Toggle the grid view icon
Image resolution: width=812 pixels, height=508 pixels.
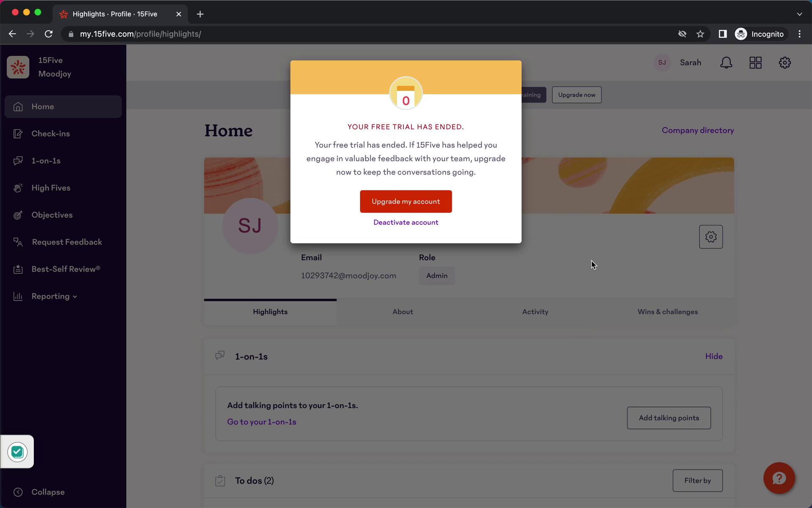pyautogui.click(x=755, y=63)
